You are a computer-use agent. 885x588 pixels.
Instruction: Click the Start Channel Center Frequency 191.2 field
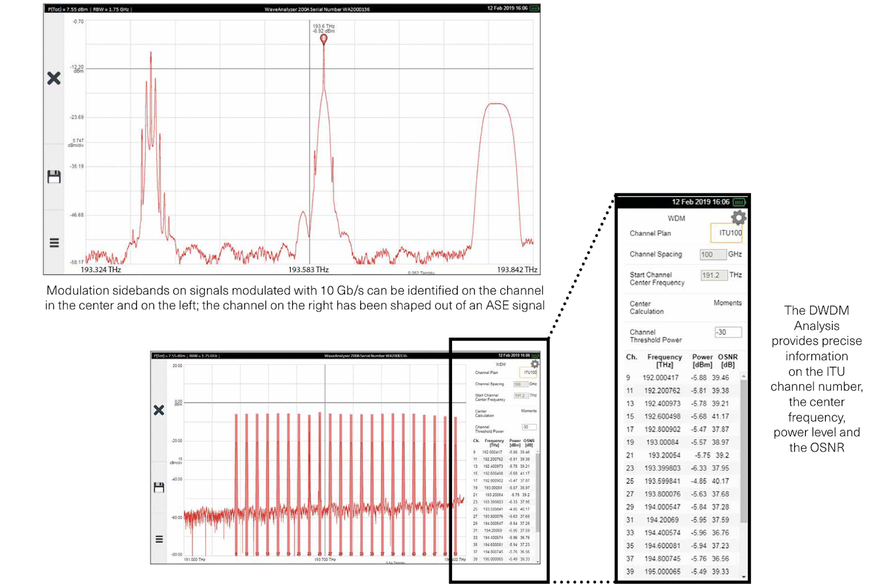tap(713, 275)
